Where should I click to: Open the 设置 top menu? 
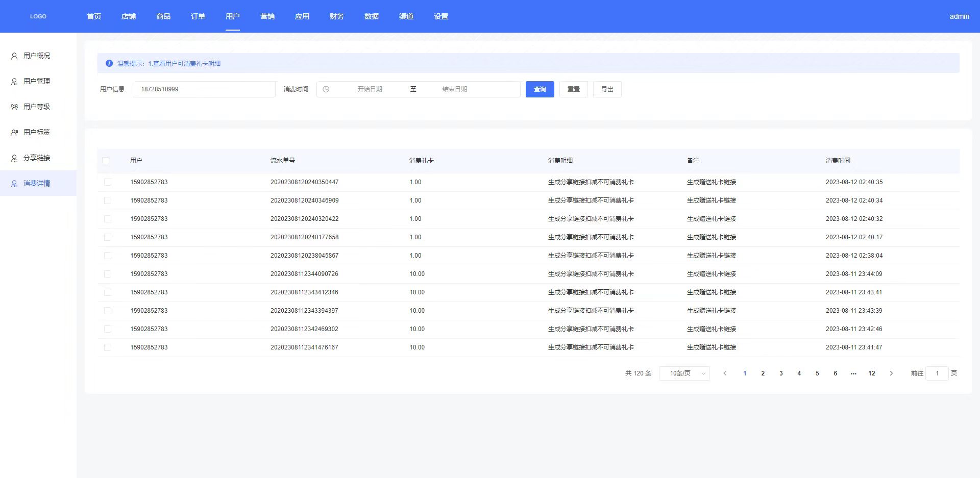[441, 16]
